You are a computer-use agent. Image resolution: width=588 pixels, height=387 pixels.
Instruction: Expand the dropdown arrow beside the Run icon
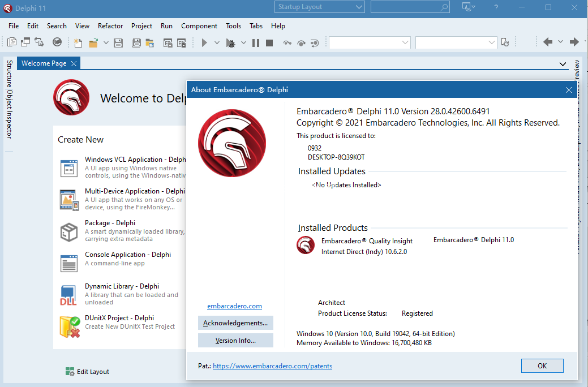coord(217,42)
